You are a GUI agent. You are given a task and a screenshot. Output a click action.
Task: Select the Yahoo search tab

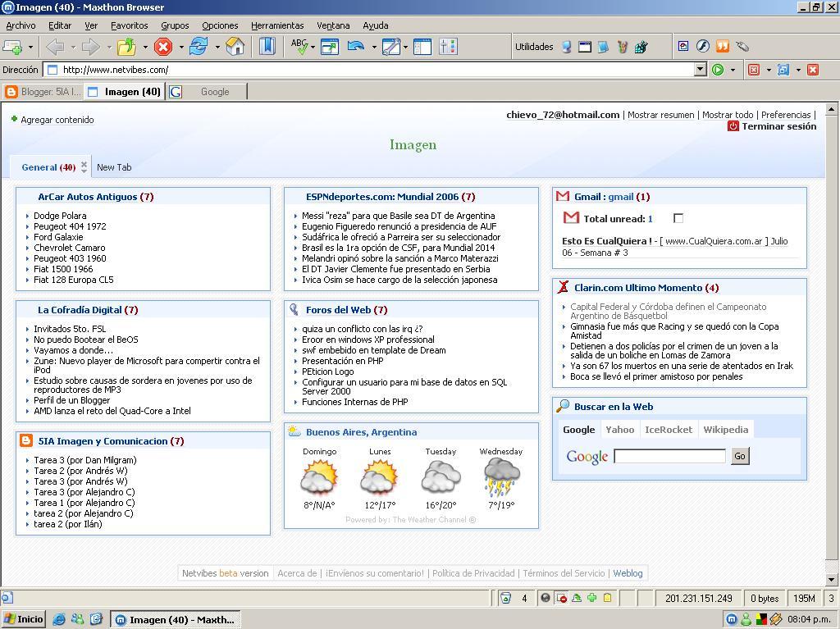tap(620, 429)
